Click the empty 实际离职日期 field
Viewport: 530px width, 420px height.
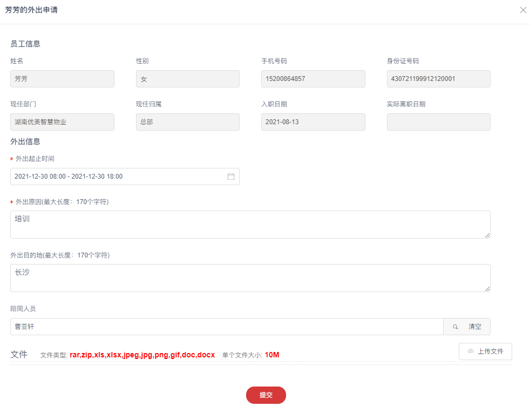pos(438,122)
